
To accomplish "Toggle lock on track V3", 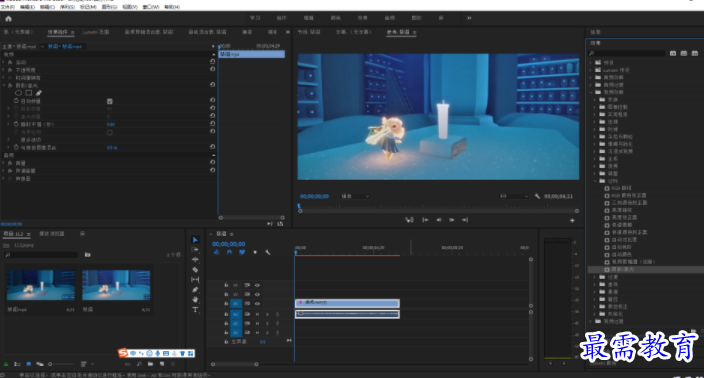I will pyautogui.click(x=226, y=285).
